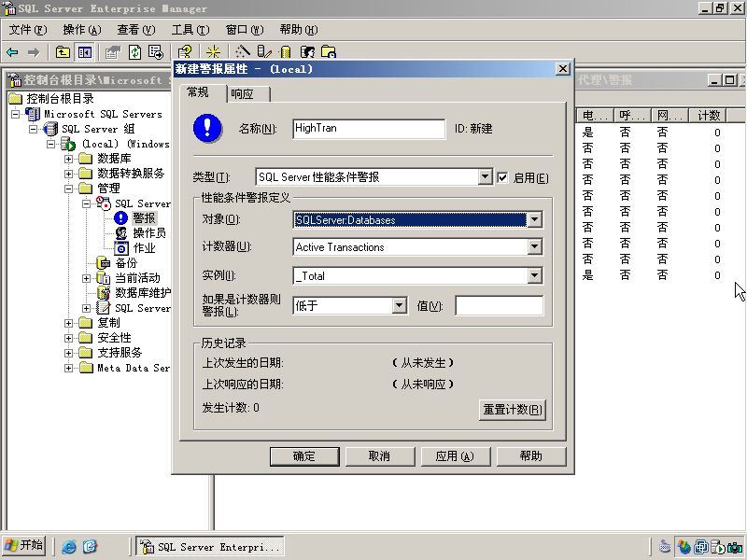
Task: Click the VMware tools tray icon
Action: tap(701, 547)
